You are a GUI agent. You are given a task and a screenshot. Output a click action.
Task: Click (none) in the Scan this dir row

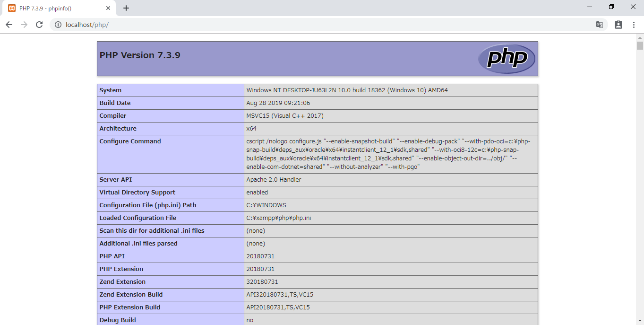click(256, 231)
